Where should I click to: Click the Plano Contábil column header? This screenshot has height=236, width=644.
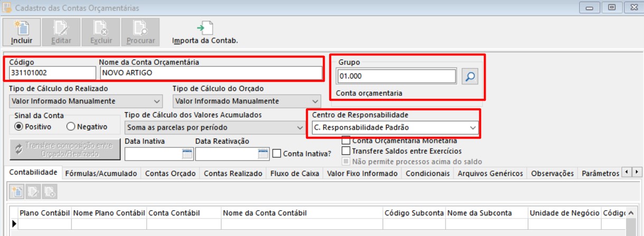pyautogui.click(x=44, y=213)
